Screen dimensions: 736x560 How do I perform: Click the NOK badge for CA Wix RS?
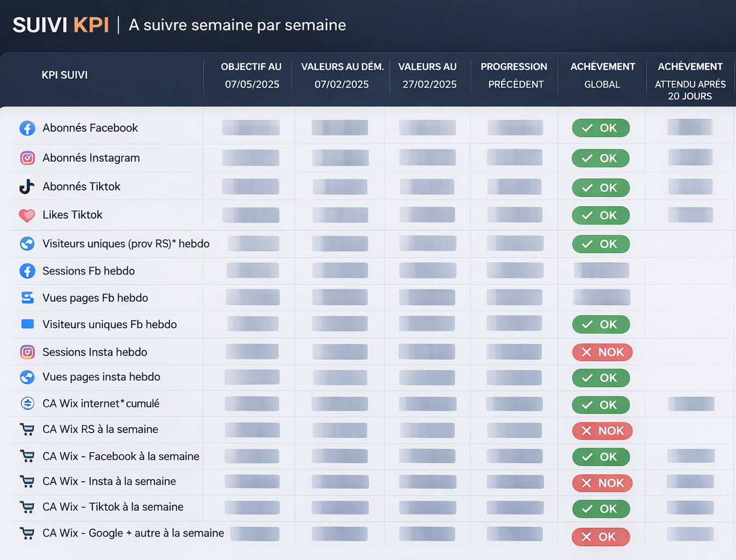pos(602,431)
